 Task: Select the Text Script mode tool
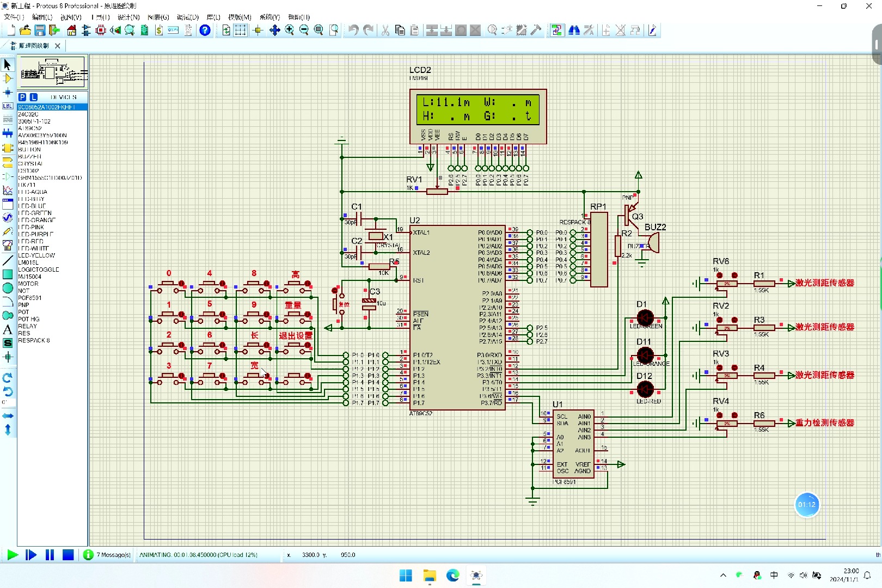(x=7, y=119)
